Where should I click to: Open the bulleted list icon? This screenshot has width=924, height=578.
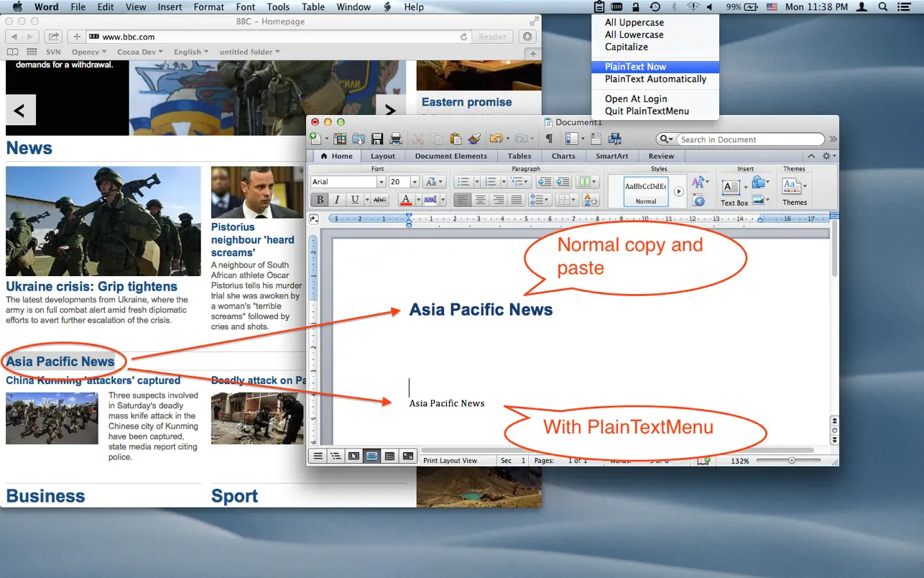(x=463, y=181)
